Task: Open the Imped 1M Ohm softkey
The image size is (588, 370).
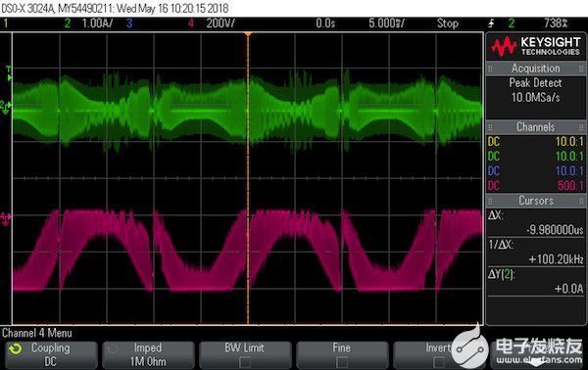Action: click(x=148, y=354)
